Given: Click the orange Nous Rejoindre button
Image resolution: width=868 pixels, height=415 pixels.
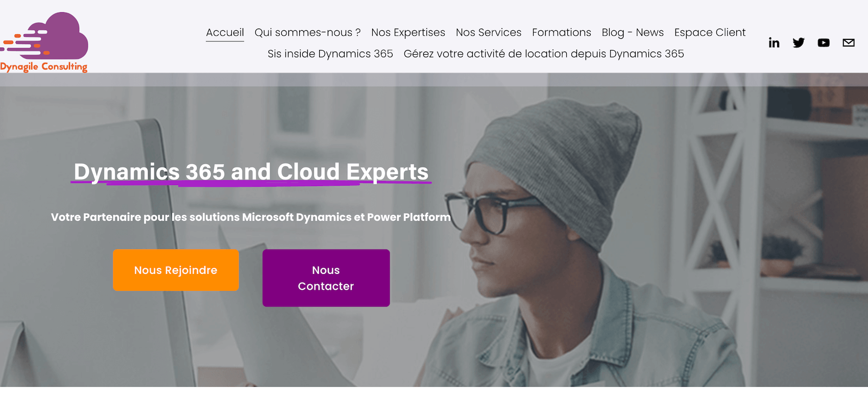Looking at the screenshot, I should click(176, 270).
